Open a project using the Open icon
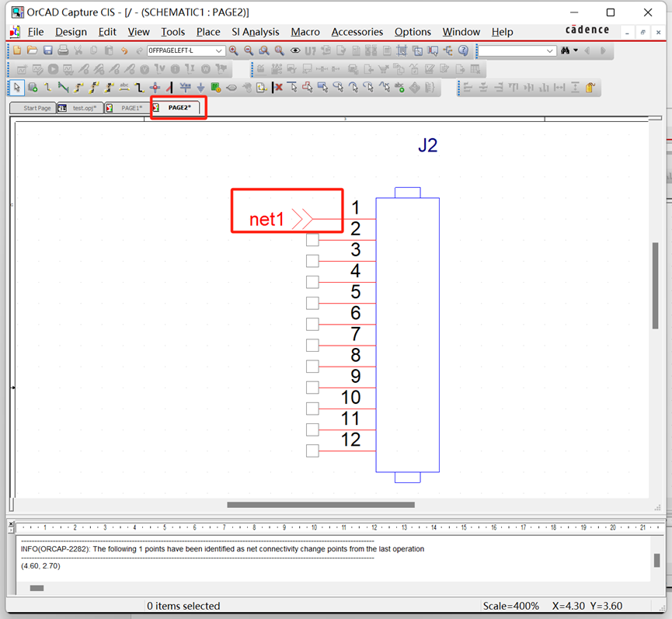Screen dimensions: 672x619 pyautogui.click(x=32, y=50)
